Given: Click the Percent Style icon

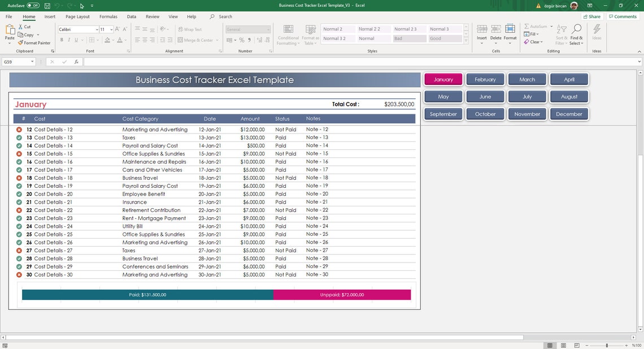Looking at the screenshot, I should [x=242, y=40].
